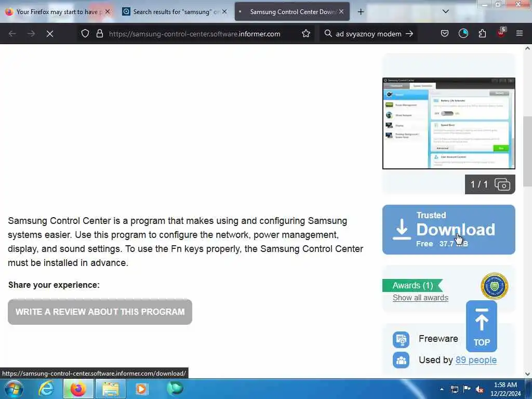Close the 'Your Firefox may start' tab
This screenshot has width=532, height=399.
click(108, 11)
